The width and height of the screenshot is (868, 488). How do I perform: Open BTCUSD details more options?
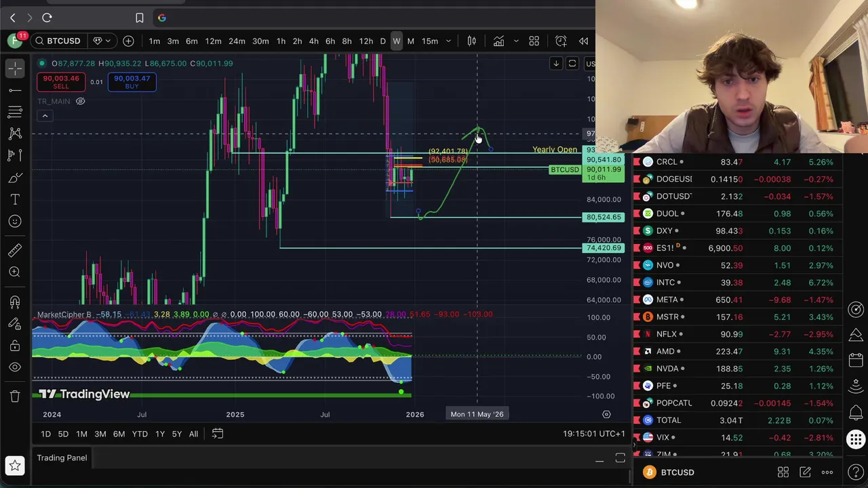(827, 472)
